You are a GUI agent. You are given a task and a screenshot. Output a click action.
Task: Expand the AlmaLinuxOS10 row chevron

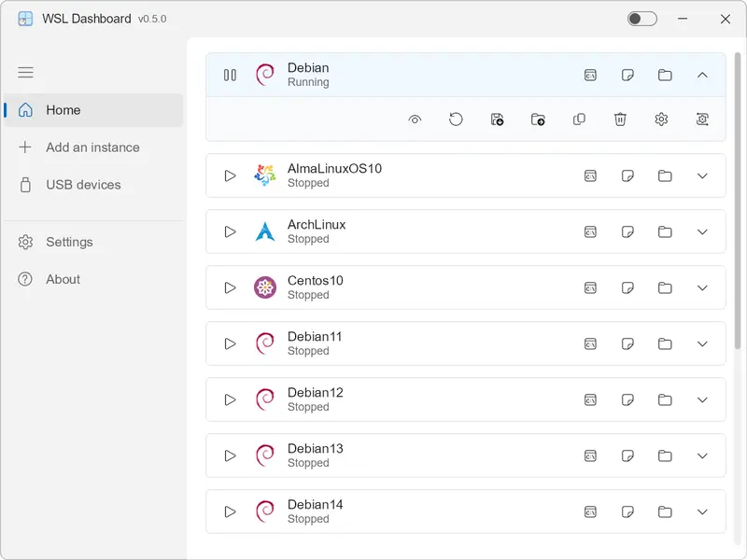pyautogui.click(x=703, y=175)
